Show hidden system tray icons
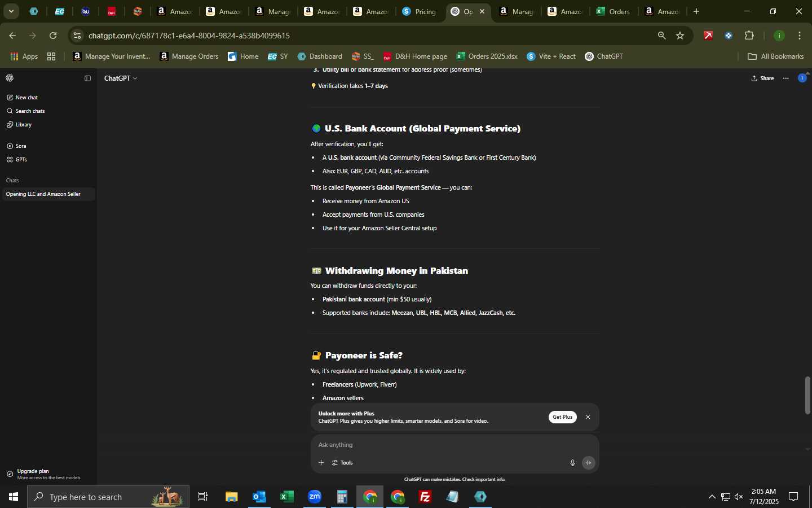This screenshot has width=812, height=508. [712, 497]
